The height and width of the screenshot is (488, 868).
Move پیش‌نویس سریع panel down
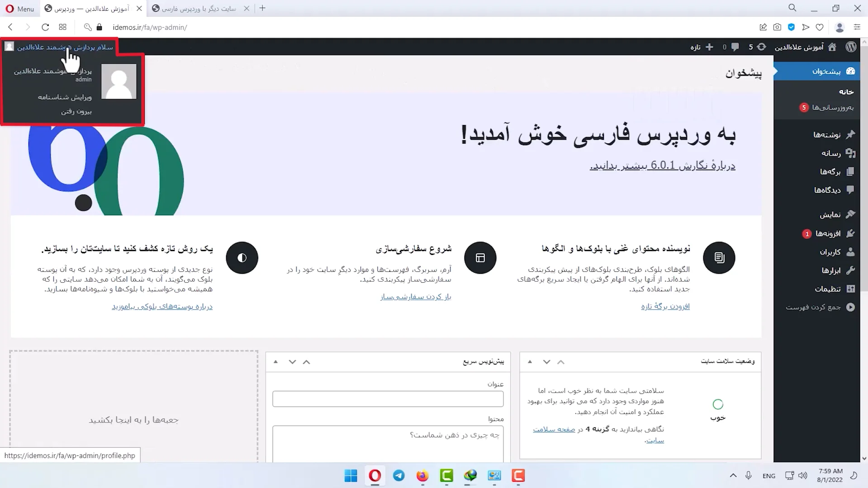(x=292, y=362)
